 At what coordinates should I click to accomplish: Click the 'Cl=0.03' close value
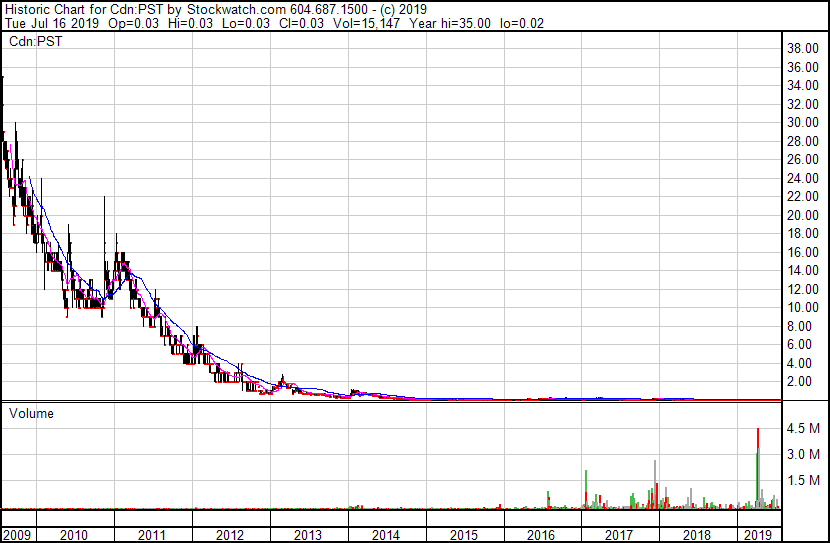[x=301, y=23]
